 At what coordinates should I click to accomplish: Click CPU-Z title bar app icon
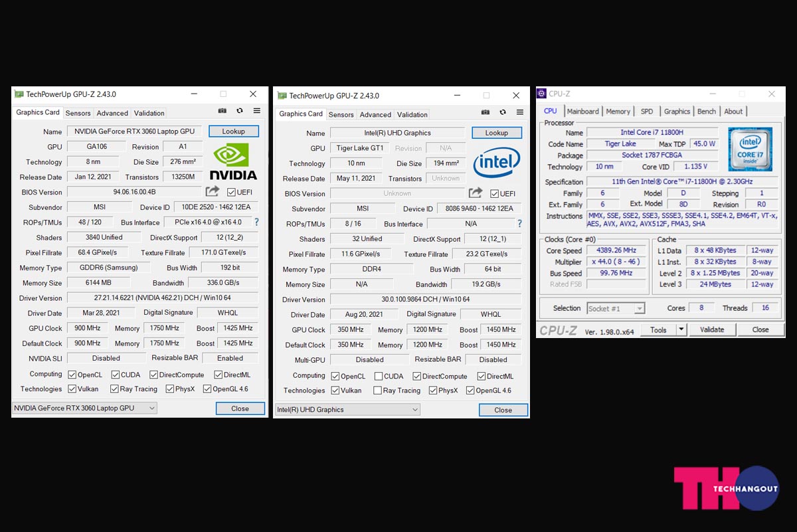(x=541, y=94)
